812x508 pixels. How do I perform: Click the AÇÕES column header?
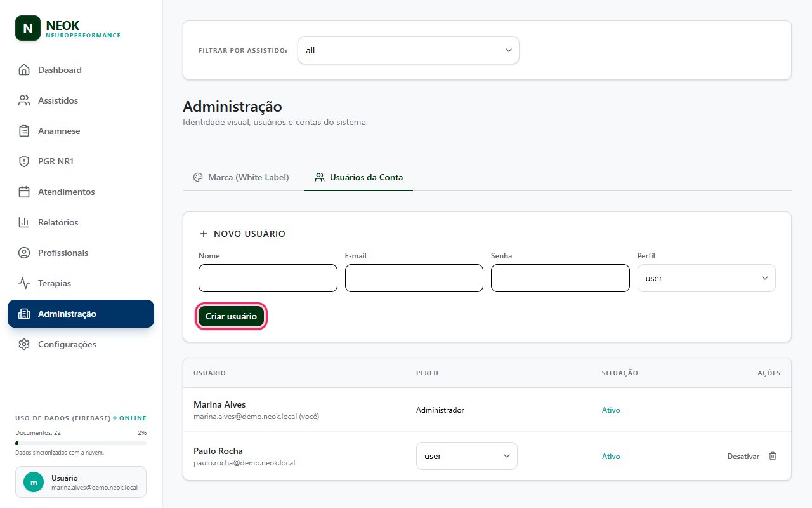pos(769,373)
